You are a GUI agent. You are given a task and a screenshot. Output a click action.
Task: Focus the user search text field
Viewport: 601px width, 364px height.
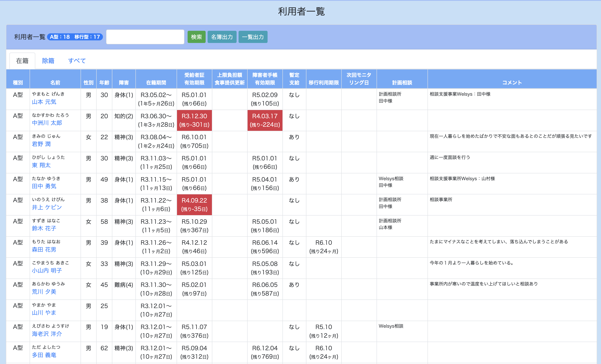click(145, 37)
